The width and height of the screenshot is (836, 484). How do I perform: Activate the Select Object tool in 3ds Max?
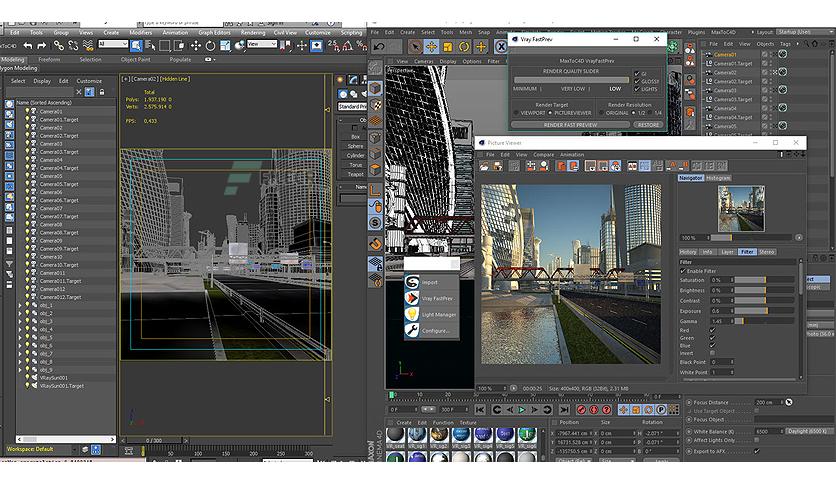point(136,46)
